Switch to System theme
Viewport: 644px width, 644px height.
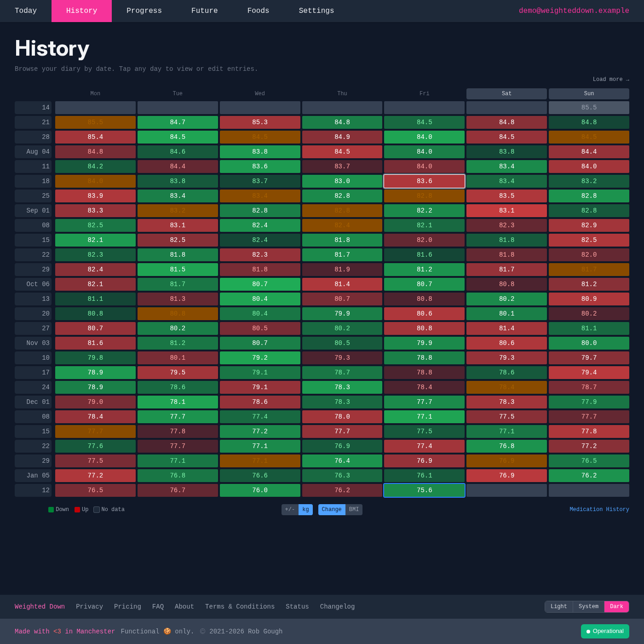click(588, 606)
